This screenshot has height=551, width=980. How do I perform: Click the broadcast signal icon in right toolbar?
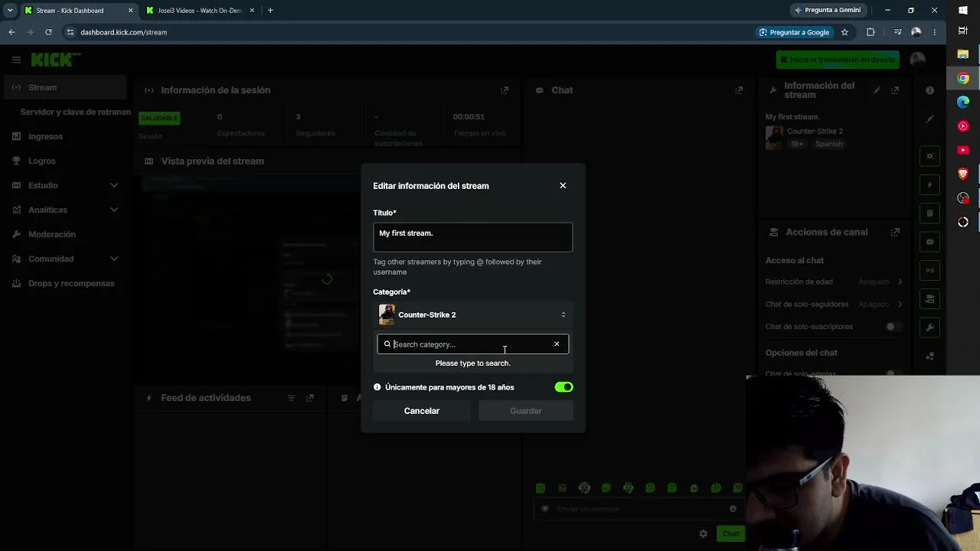929,270
